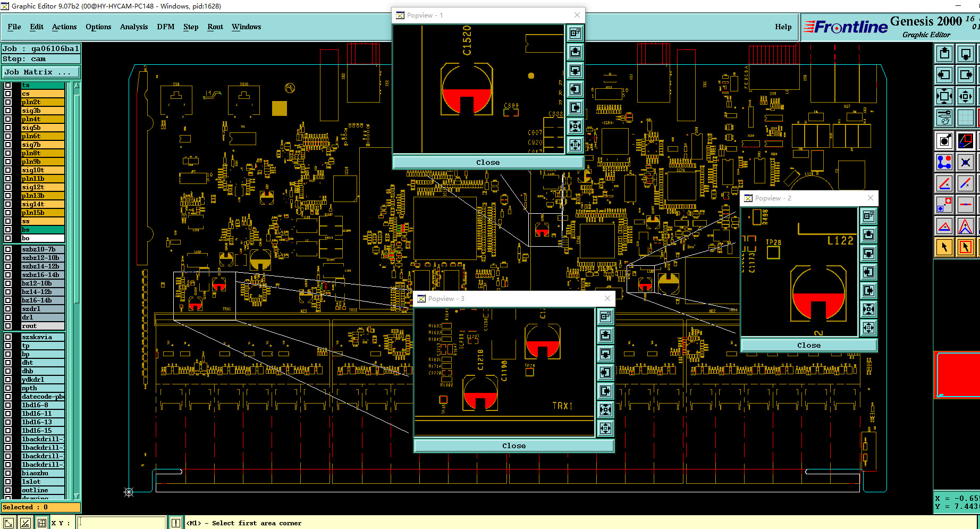The height and width of the screenshot is (529, 980).
Task: Click Close button in Popview 1
Action: click(x=488, y=162)
